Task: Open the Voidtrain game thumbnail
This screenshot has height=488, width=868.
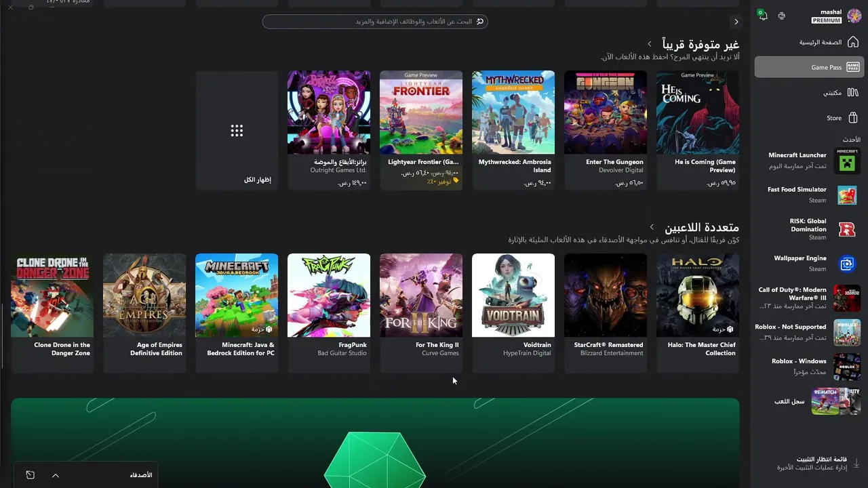Action: pos(513,296)
